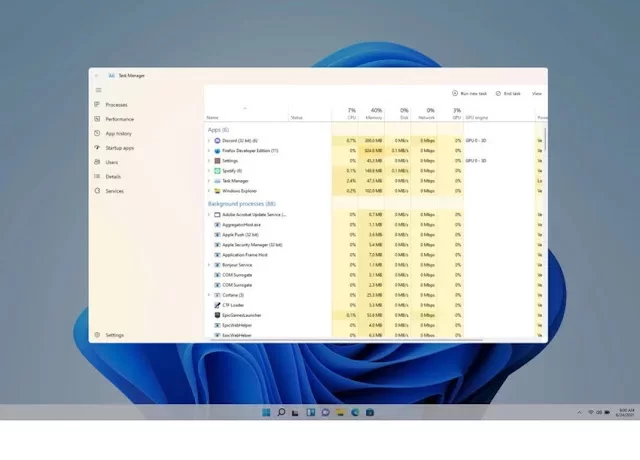The image size is (640, 460).
Task: Click the Discord app icon in list
Action: pyautogui.click(x=217, y=140)
